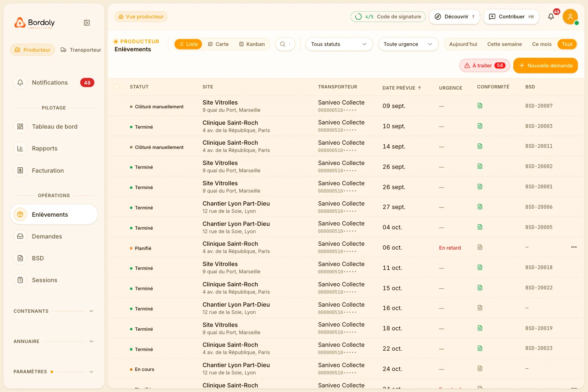The width and height of the screenshot is (588, 392).
Task: Open the conformity icon on the 16 oct. row
Action: tap(480, 308)
